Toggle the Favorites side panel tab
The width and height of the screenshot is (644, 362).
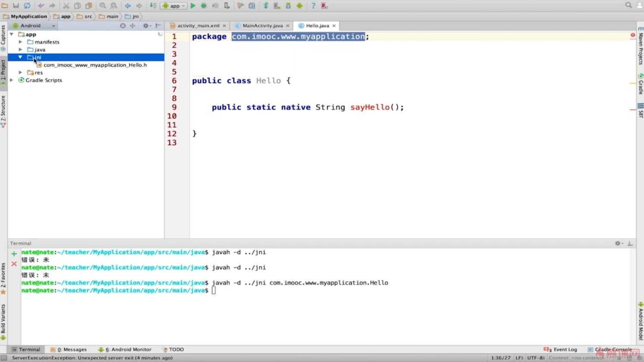[3, 278]
